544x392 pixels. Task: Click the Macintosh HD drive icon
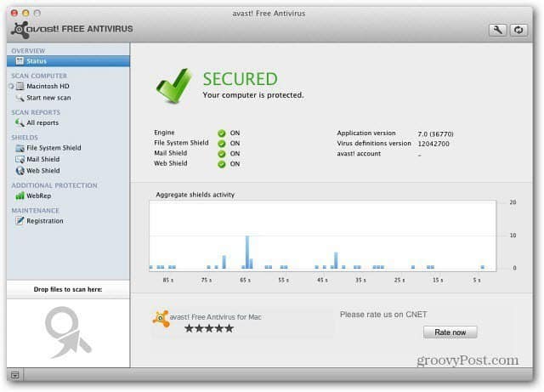[20, 86]
